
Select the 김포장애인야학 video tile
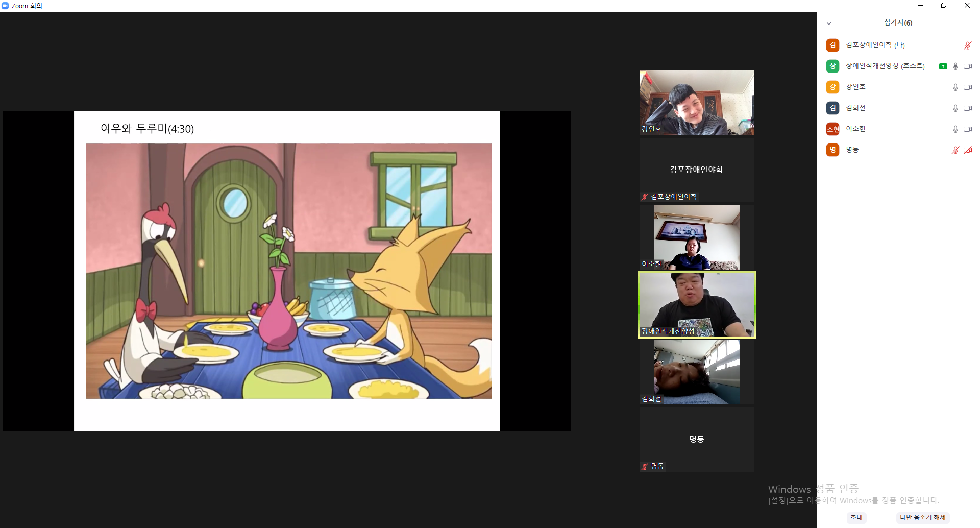tap(696, 170)
